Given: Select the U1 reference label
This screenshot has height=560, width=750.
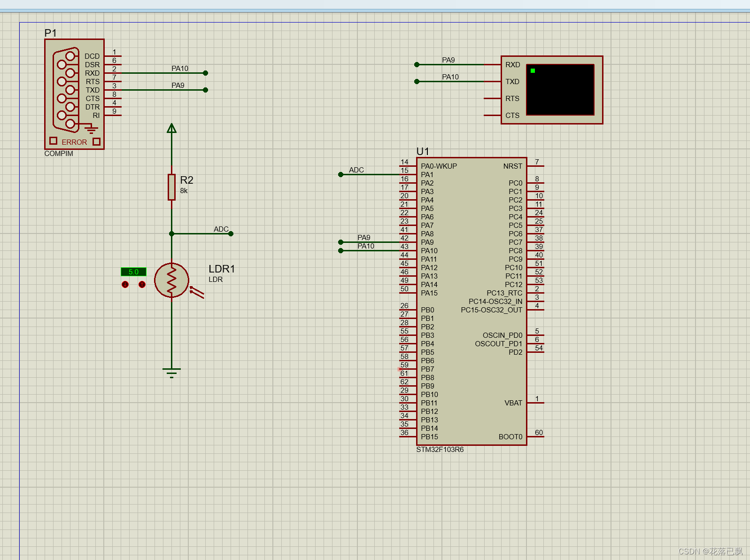Looking at the screenshot, I should coord(423,151).
